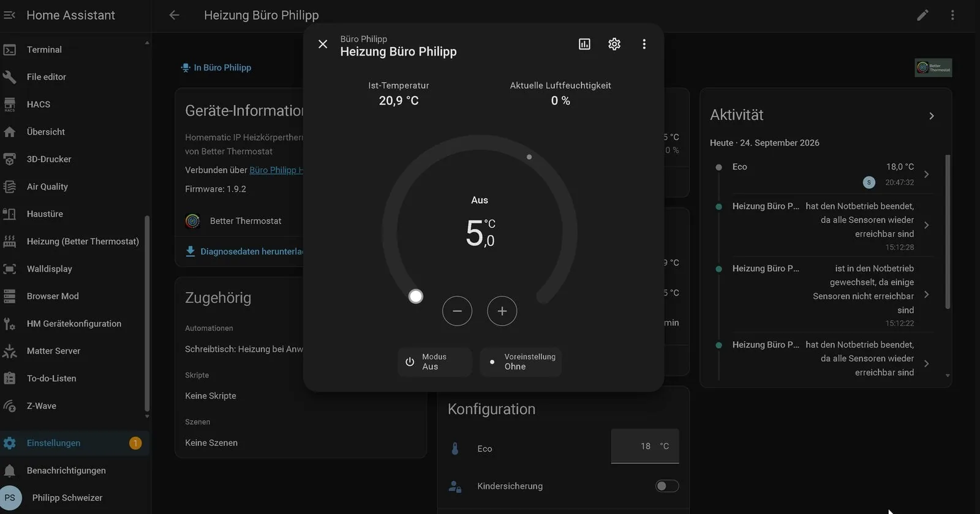
Task: Expand the 15:12:22 Notbetrieb activity entry
Action: [926, 295]
